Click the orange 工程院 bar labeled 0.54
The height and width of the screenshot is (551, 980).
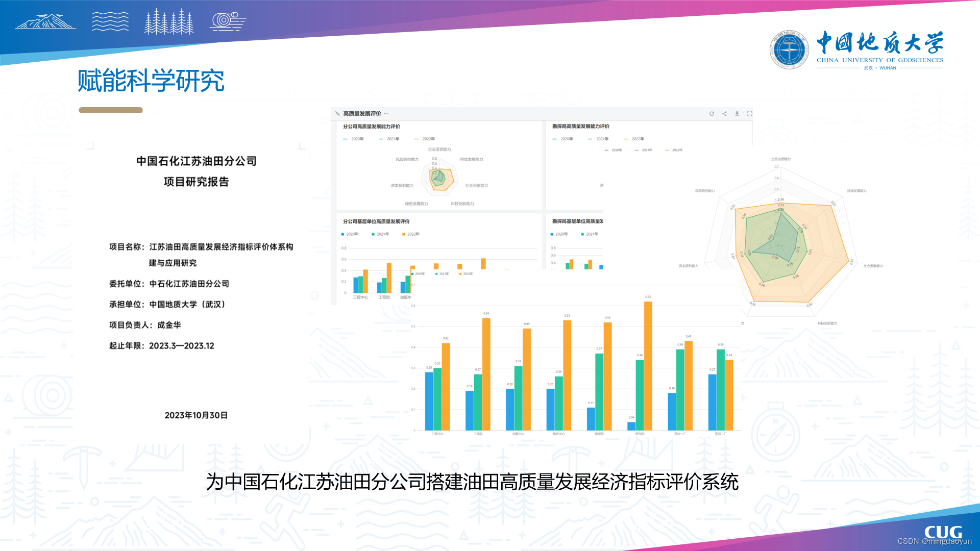486,374
